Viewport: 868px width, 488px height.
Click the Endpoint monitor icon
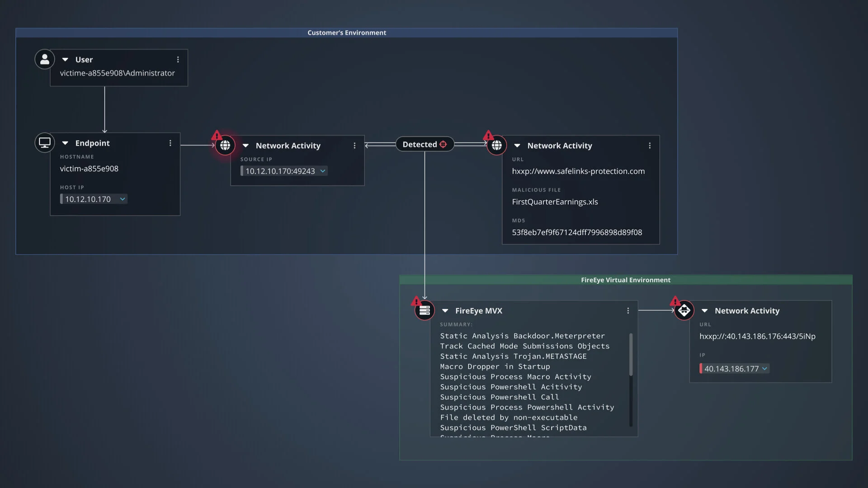pos(45,143)
